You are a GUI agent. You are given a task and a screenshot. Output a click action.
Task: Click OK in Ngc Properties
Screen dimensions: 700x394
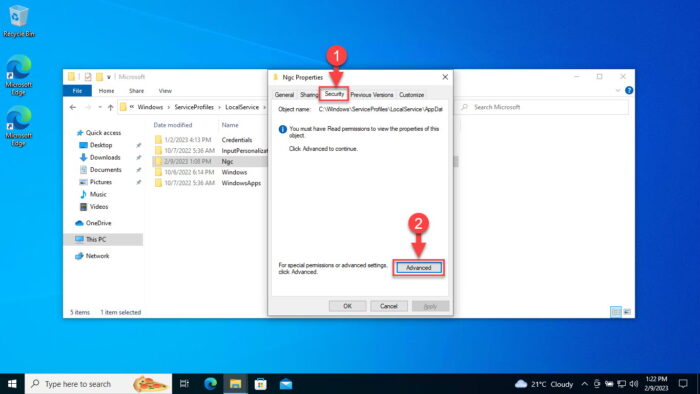tap(347, 306)
